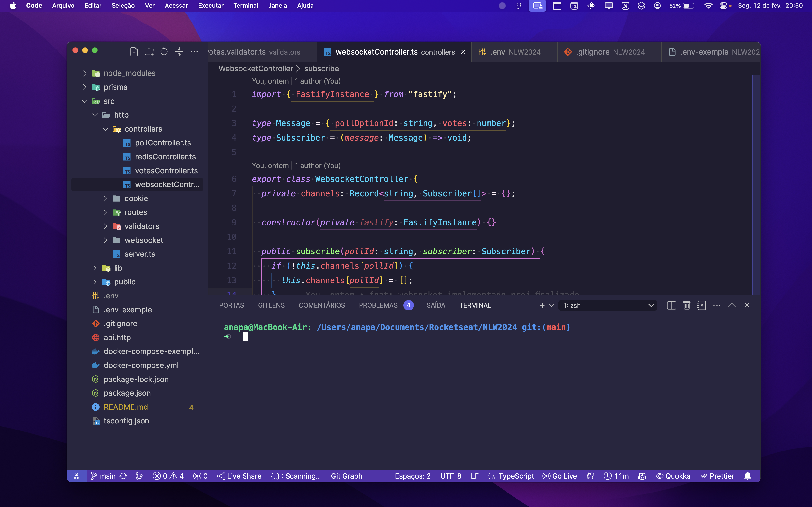Screen dimensions: 812x507
Task: Expand the prisma folder
Action: (115, 87)
